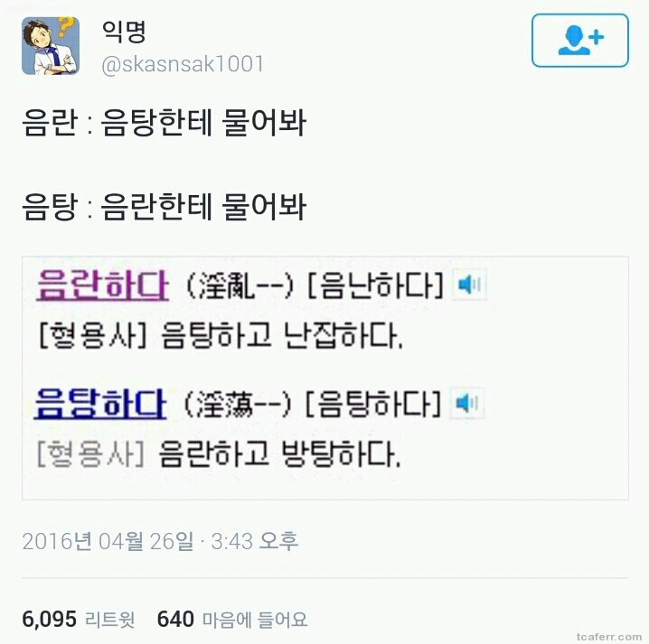Play 음탕하다 pronunciation speaker icon

467,403
